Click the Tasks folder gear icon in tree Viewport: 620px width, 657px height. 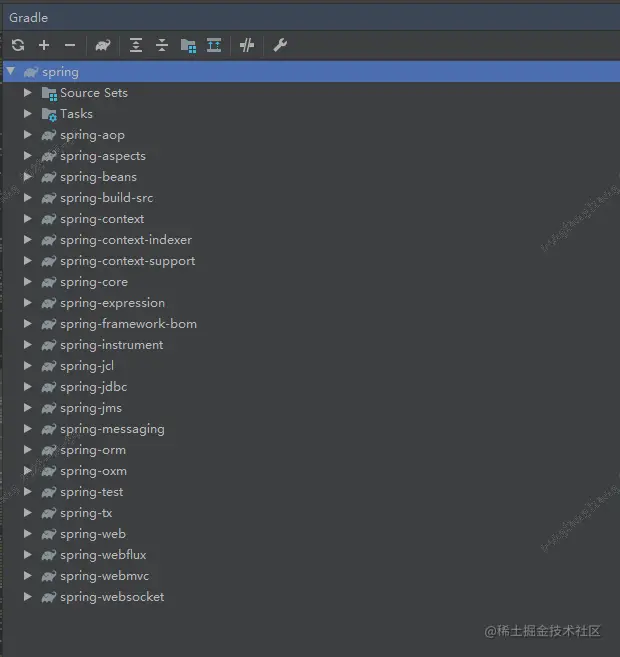pyautogui.click(x=49, y=114)
